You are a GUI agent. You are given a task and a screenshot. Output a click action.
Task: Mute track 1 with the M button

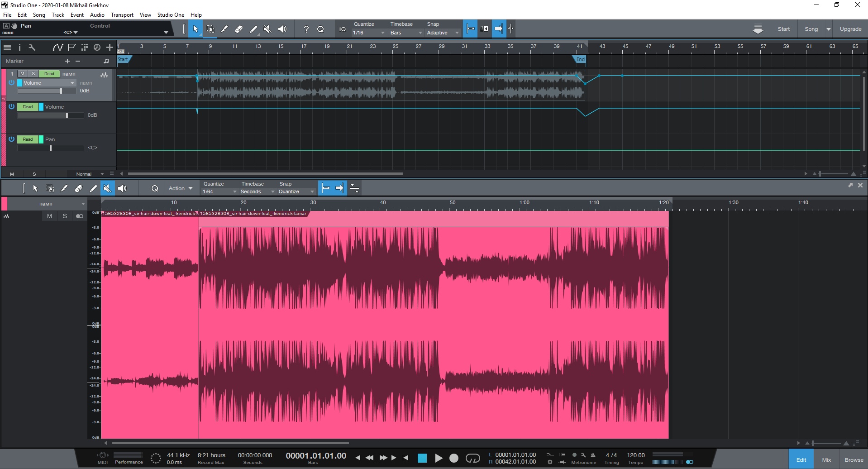pyautogui.click(x=22, y=74)
